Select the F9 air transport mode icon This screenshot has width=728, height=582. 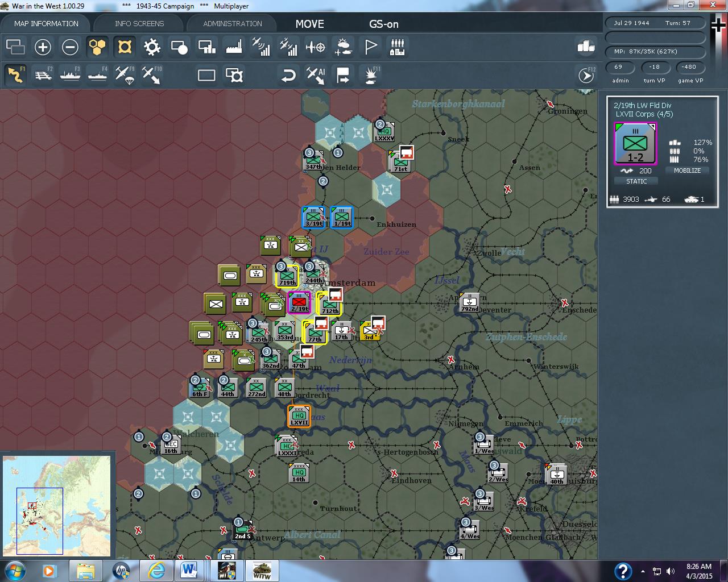coord(125,75)
